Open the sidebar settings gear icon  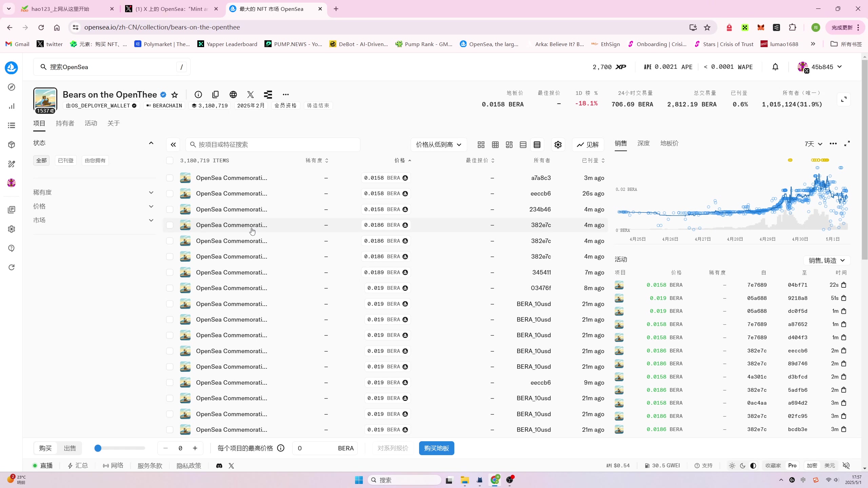[x=12, y=229]
